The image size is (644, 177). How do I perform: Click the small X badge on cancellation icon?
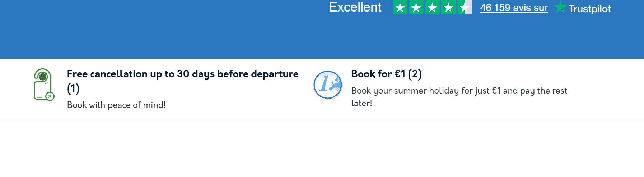click(50, 96)
